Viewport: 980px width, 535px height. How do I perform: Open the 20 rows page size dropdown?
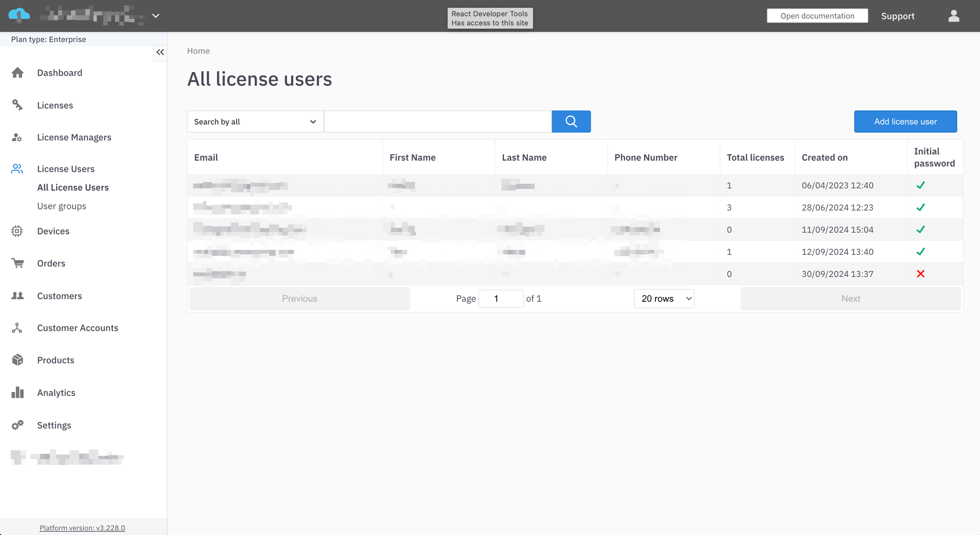coord(664,299)
